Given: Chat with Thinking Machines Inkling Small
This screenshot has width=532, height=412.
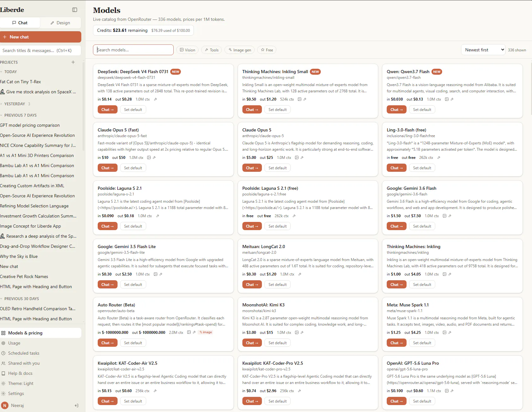Looking at the screenshot, I should 252,109.
